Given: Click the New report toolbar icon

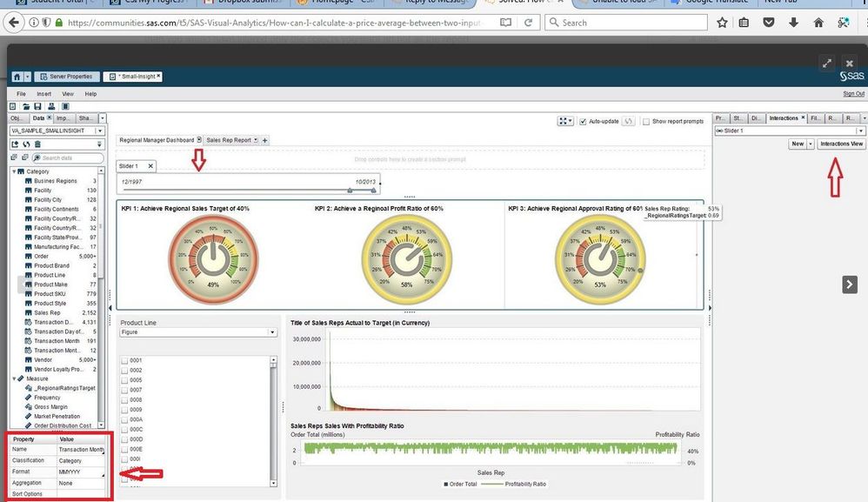Looking at the screenshot, I should (x=13, y=106).
